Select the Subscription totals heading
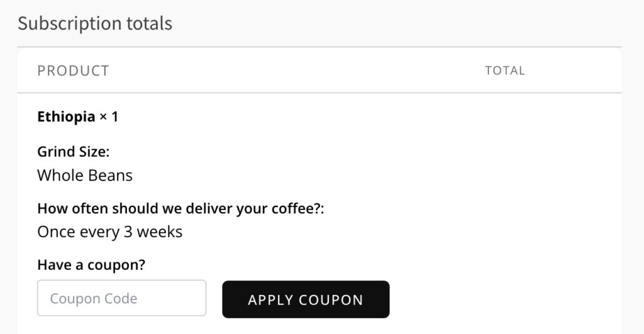The width and height of the screenshot is (644, 334). pos(94,24)
